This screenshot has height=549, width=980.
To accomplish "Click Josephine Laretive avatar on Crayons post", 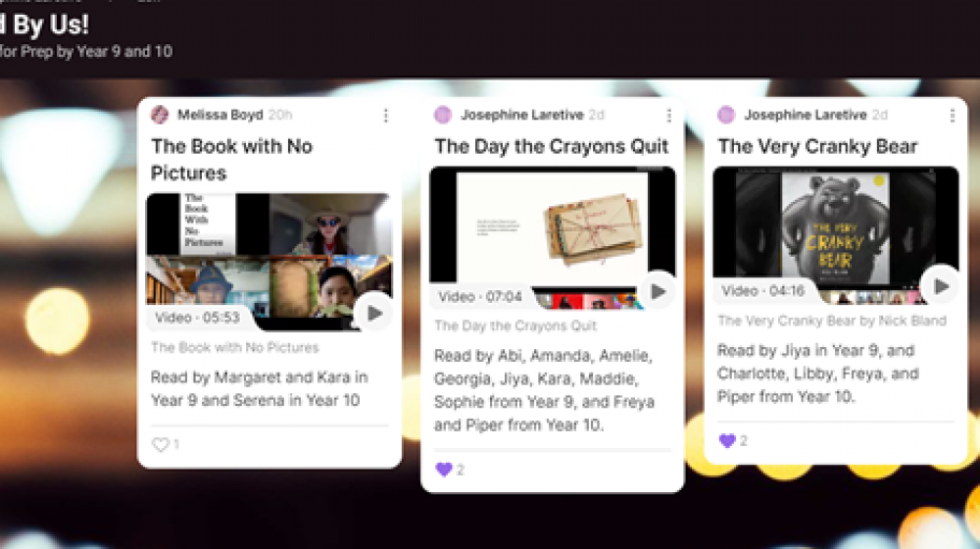I will pos(443,115).
